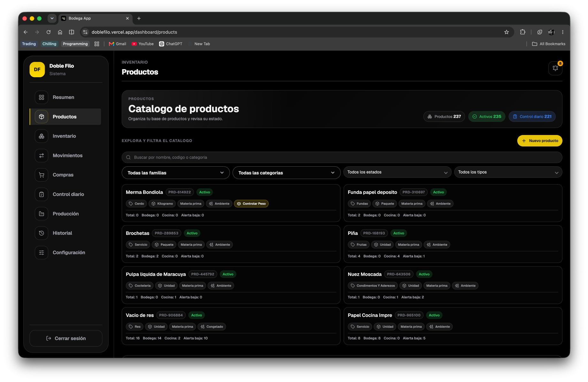Click Cocteleria category tag
Viewport: 588px width, 382px height.
pos(140,286)
